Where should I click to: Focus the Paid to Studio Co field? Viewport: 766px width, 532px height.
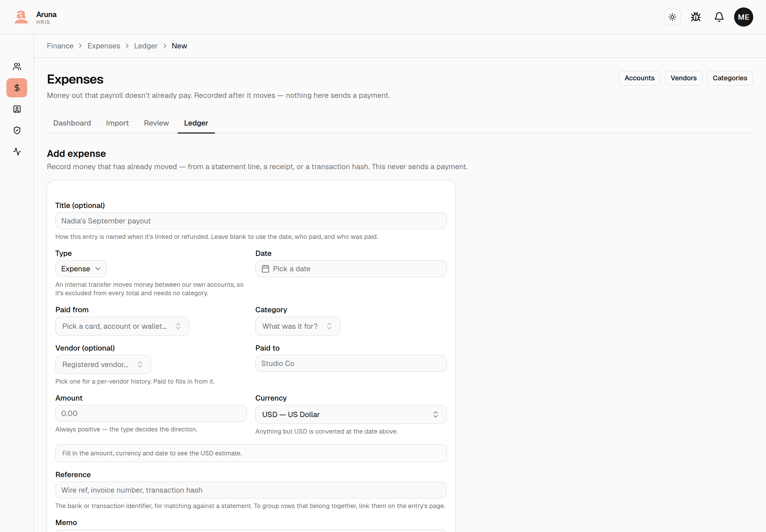click(x=351, y=363)
